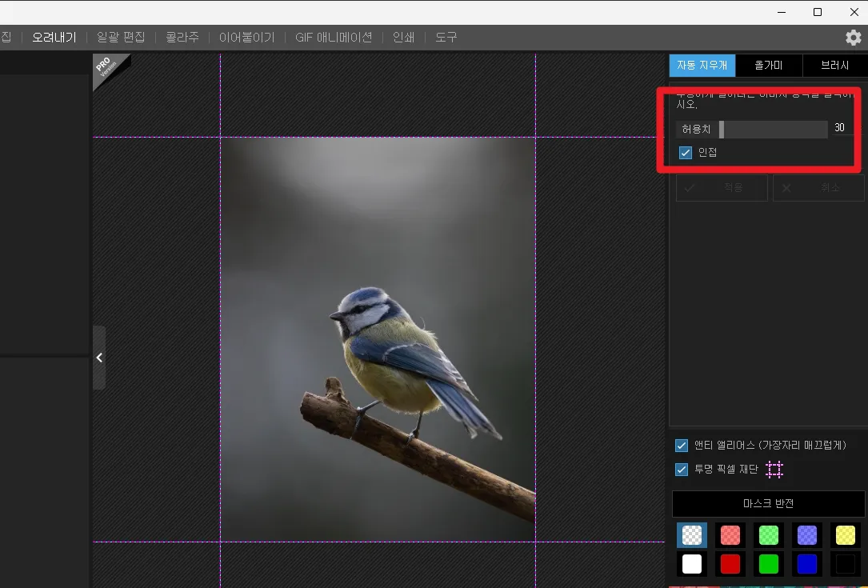Maximize the application window

[x=817, y=12]
